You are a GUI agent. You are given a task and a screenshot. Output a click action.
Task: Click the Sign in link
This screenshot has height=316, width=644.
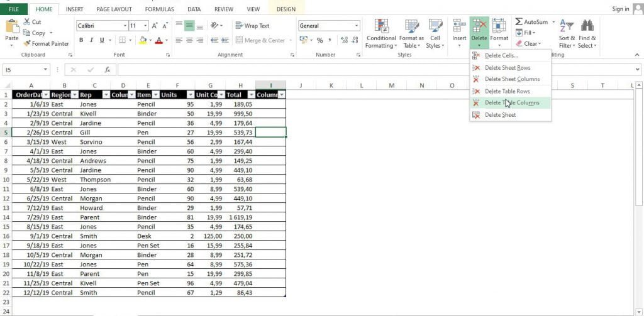620,9
